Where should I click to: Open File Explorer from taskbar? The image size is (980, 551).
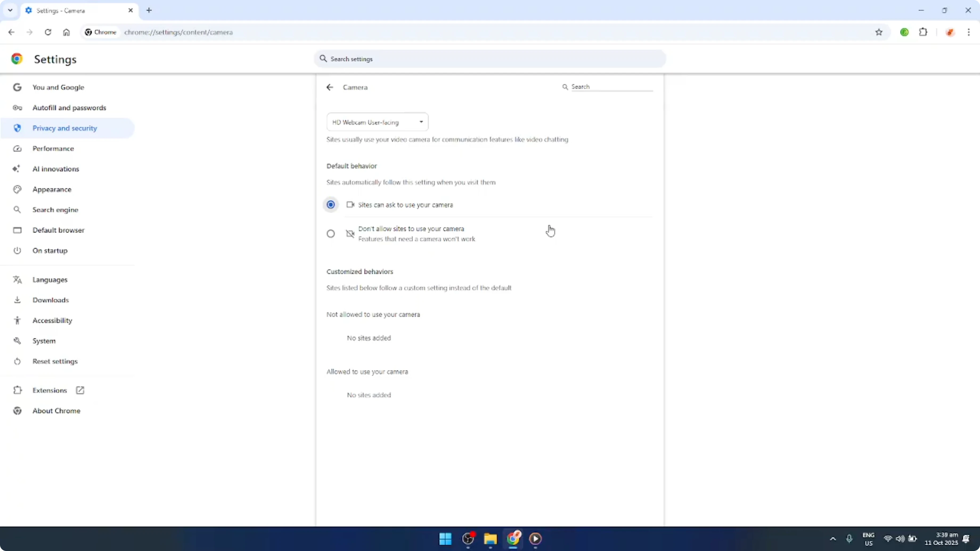pos(490,539)
